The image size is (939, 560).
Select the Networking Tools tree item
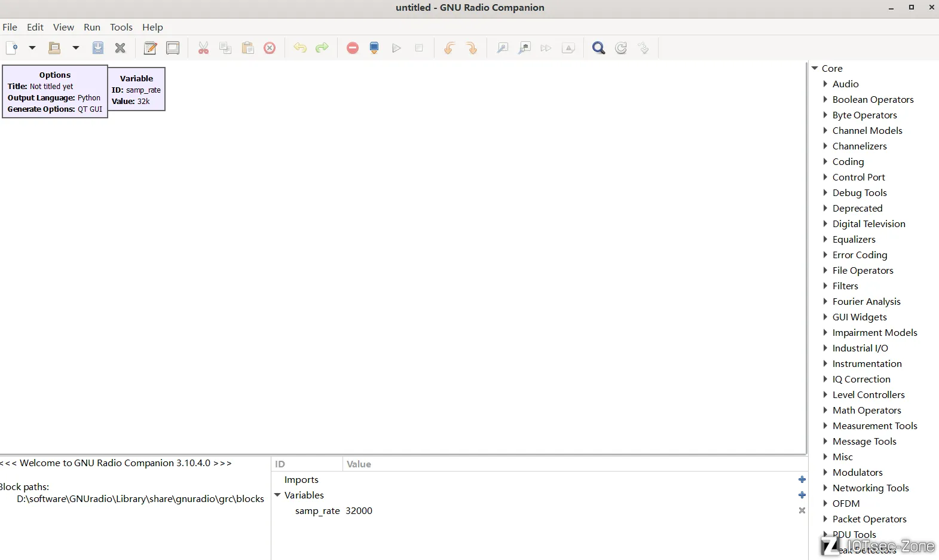870,488
